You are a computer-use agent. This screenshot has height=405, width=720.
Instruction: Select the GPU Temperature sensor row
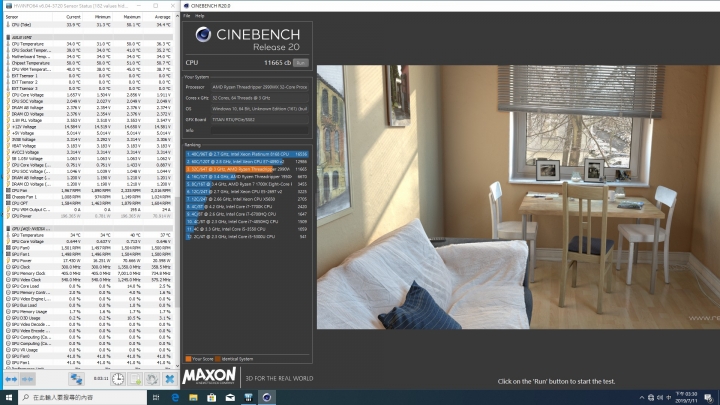[x=90, y=235]
